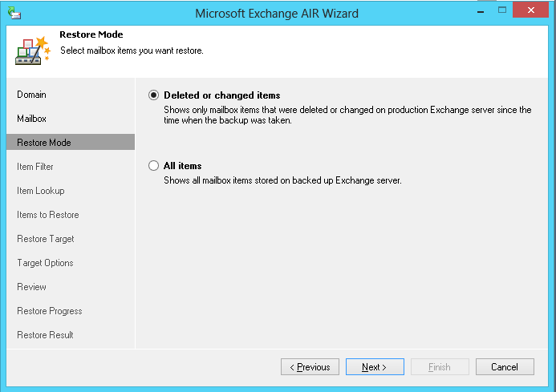Select the Restore Mode step
This screenshot has height=392, width=556.
(71, 142)
